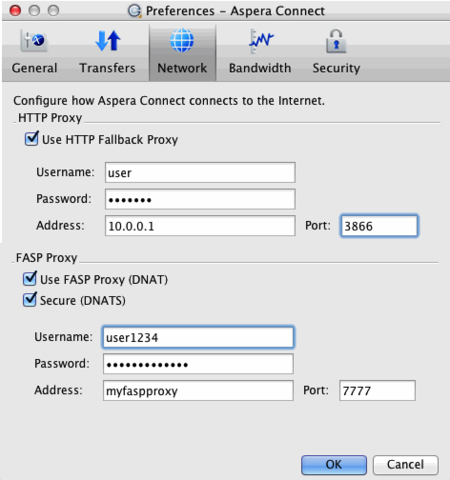Image resolution: width=450 pixels, height=480 pixels.
Task: Click the HTTP Proxy Password field
Action: coord(200,199)
